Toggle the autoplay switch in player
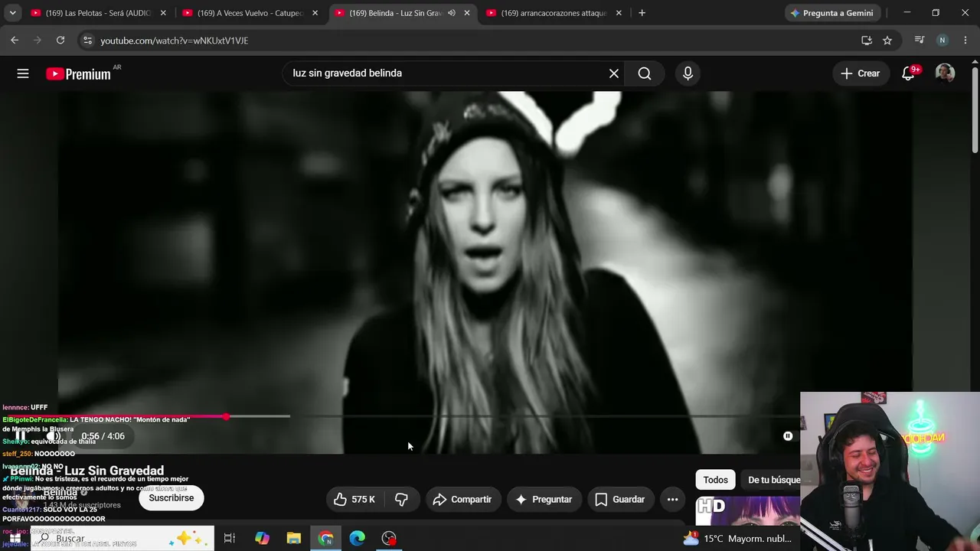Viewport: 980px width, 551px height. click(x=788, y=436)
